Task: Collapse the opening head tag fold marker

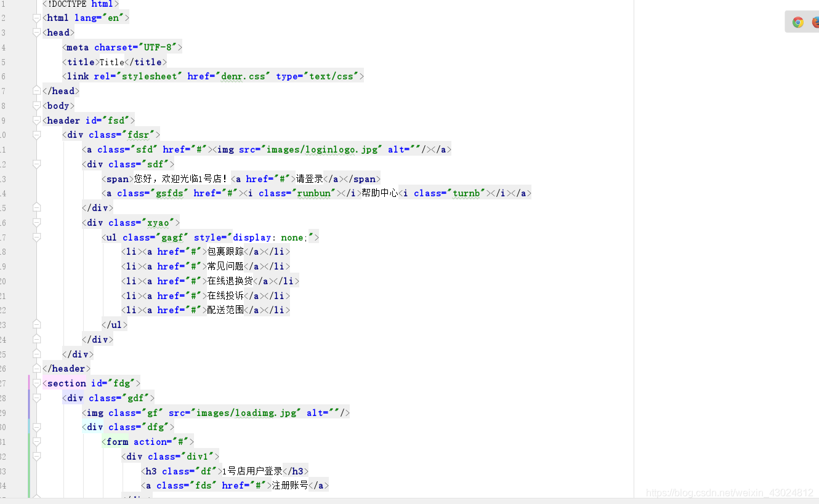Action: [37, 33]
